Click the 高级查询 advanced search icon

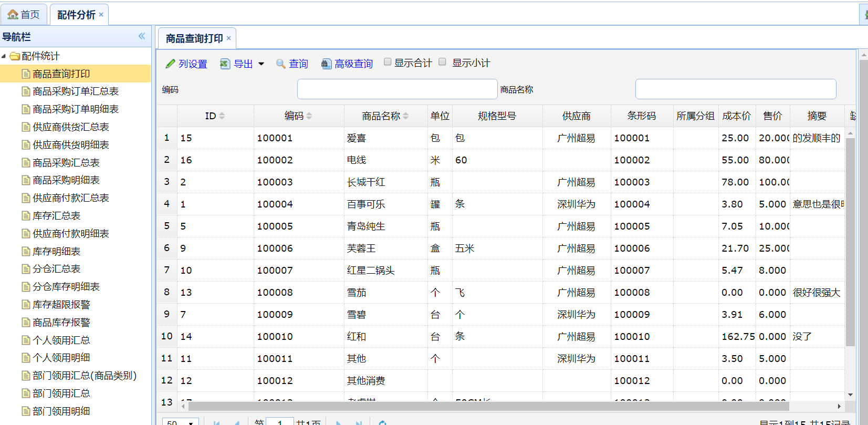coord(327,64)
